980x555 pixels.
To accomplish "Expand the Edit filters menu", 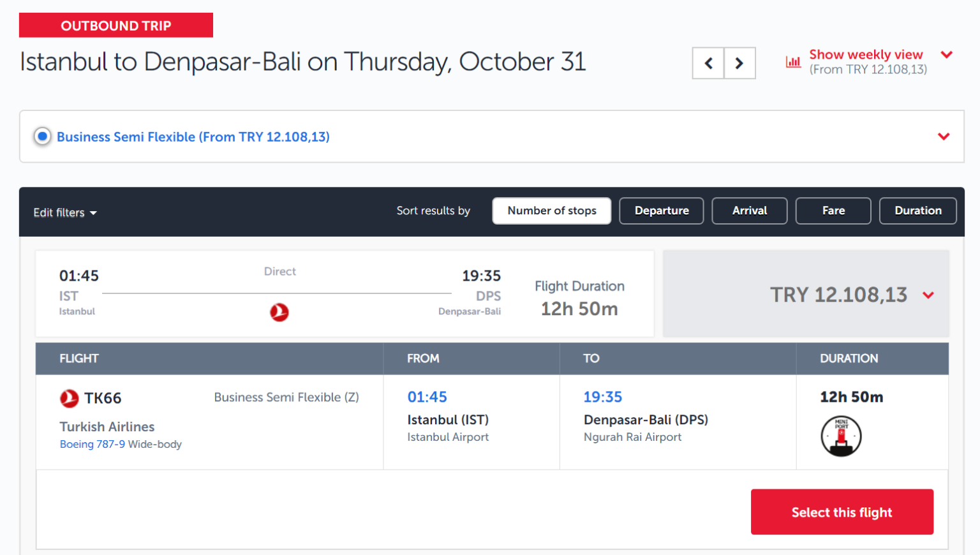I will [x=64, y=212].
